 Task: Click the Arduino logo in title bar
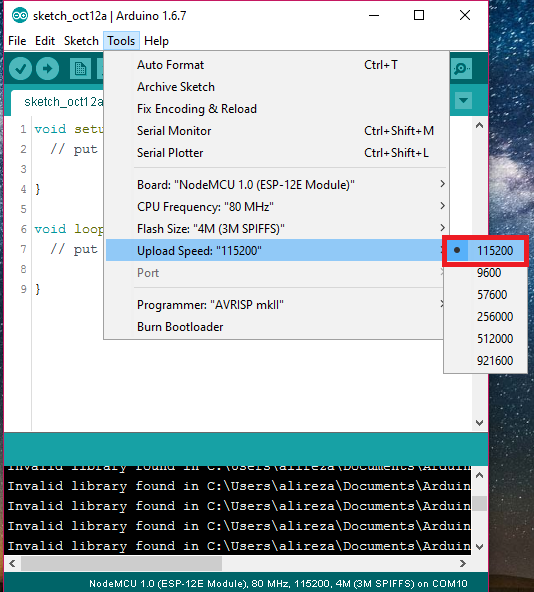point(20,15)
